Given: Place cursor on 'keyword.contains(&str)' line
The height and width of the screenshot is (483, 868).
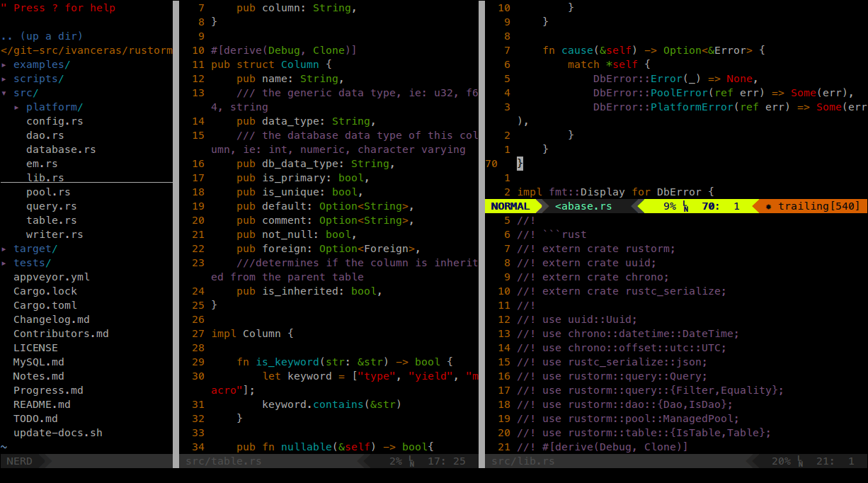Looking at the screenshot, I should (x=332, y=404).
